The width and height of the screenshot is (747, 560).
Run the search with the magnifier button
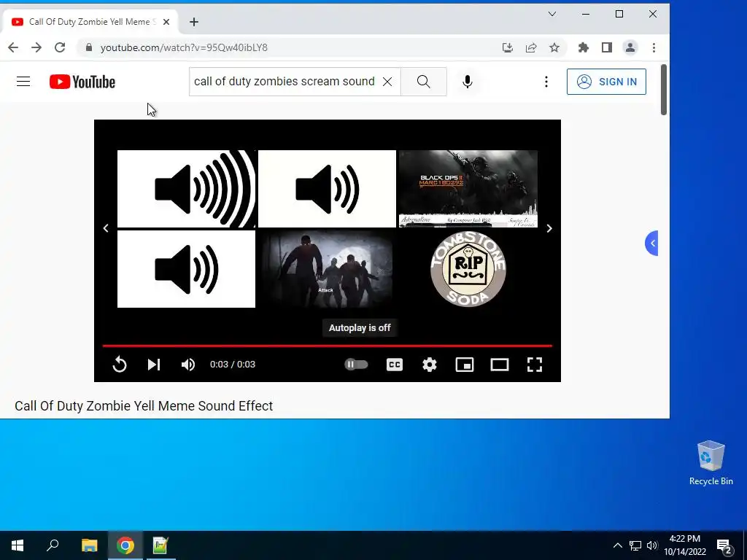point(424,82)
